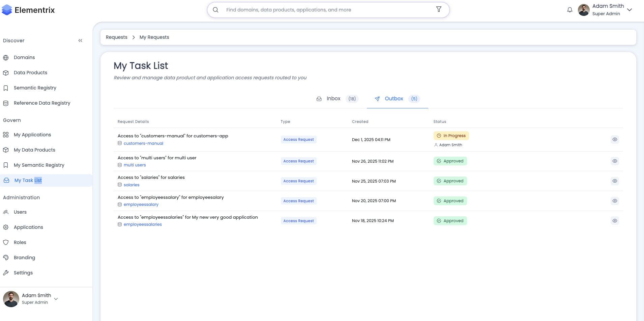Open Settings in the sidebar
Viewport: 644px width, 321px height.
click(23, 273)
